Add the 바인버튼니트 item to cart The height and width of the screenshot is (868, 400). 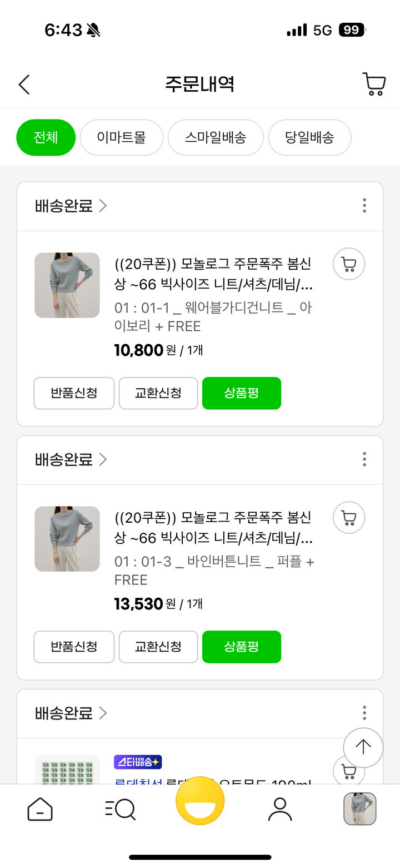349,518
